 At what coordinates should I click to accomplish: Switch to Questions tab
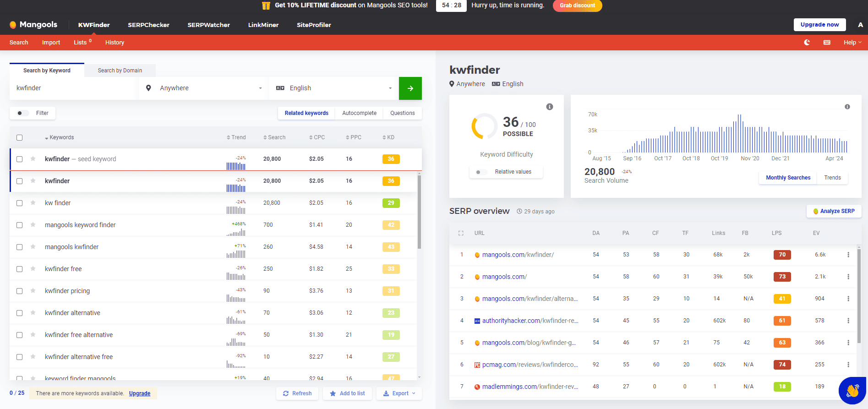(403, 113)
